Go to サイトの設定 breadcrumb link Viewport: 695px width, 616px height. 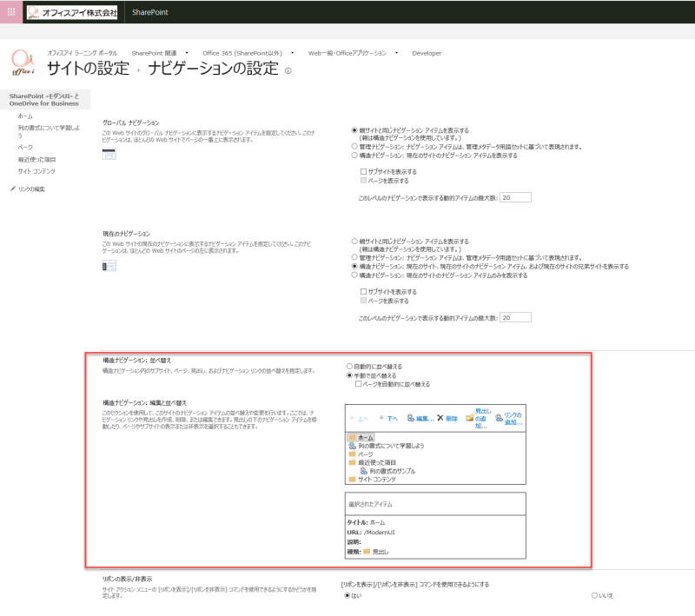coord(88,69)
